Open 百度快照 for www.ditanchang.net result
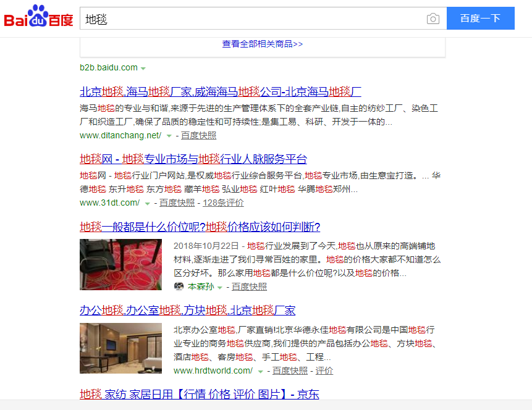Image resolution: width=532 pixels, height=410 pixels. pos(198,135)
